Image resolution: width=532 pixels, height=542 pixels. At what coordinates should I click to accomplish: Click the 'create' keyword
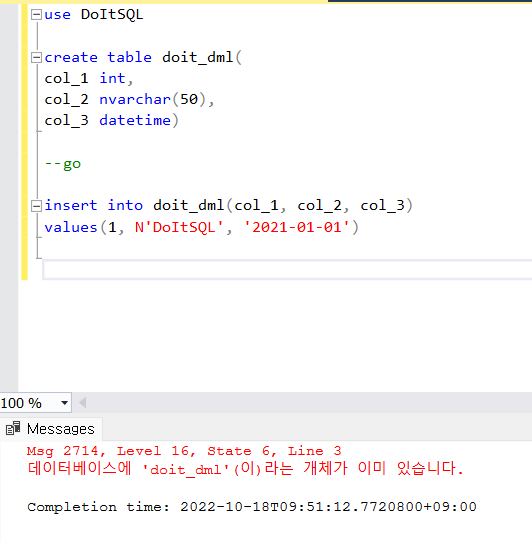71,57
